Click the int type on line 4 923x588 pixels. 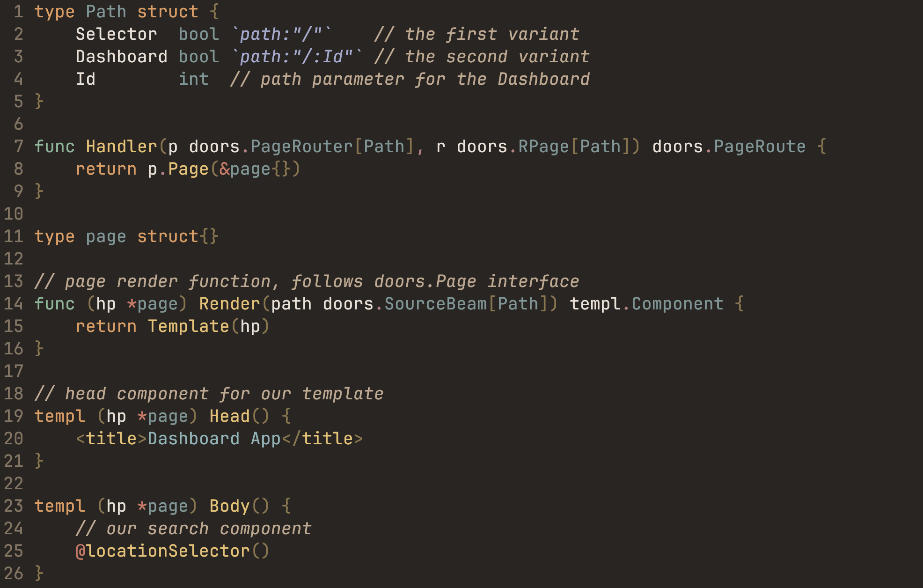point(193,79)
